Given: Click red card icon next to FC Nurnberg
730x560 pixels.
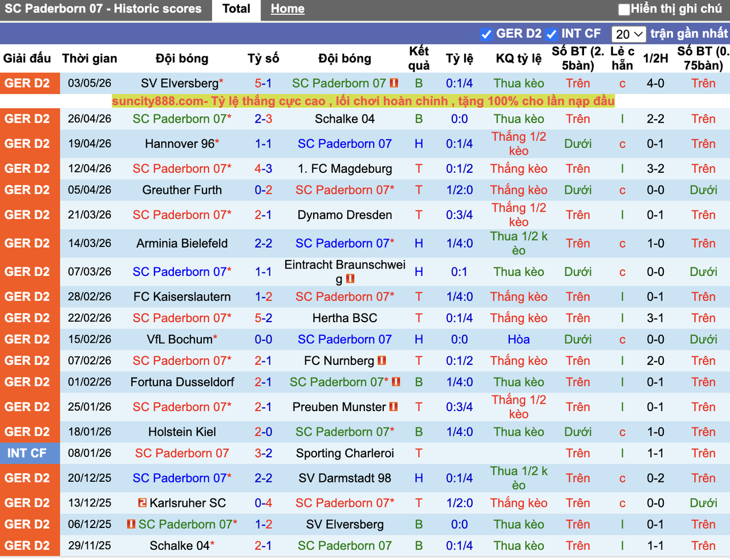Looking at the screenshot, I should tap(382, 360).
